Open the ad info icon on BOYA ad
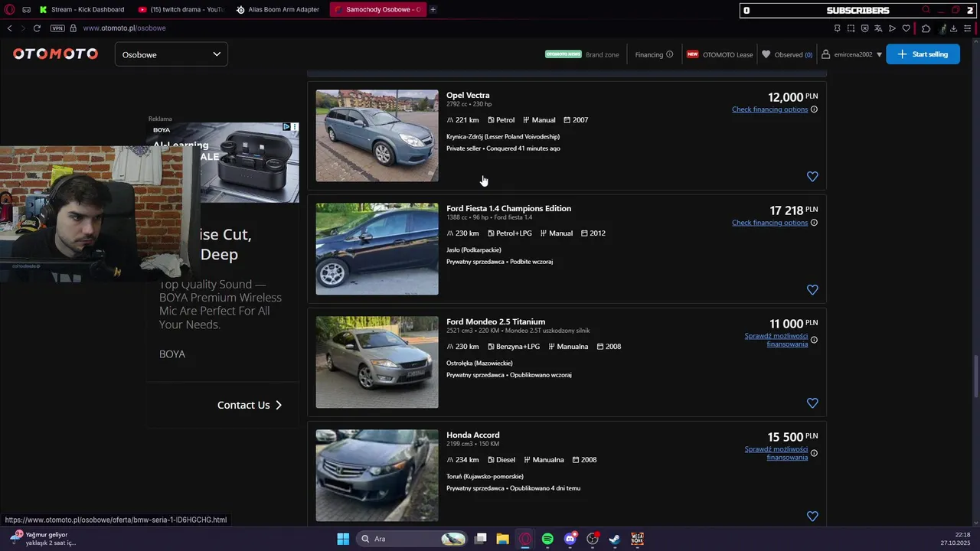The image size is (980, 551). click(x=287, y=127)
